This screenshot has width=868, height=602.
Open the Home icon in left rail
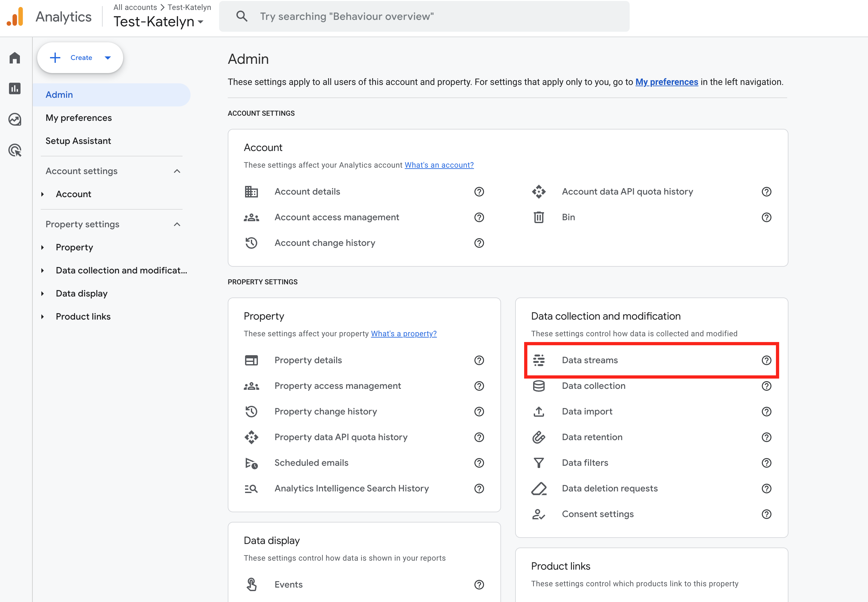[15, 58]
